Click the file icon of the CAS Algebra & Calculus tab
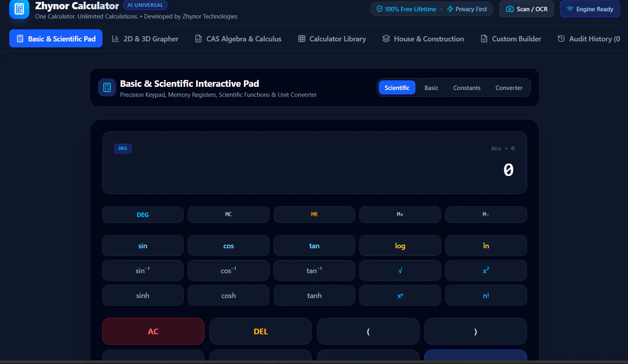Screen dimensions: 628x364 point(198,39)
